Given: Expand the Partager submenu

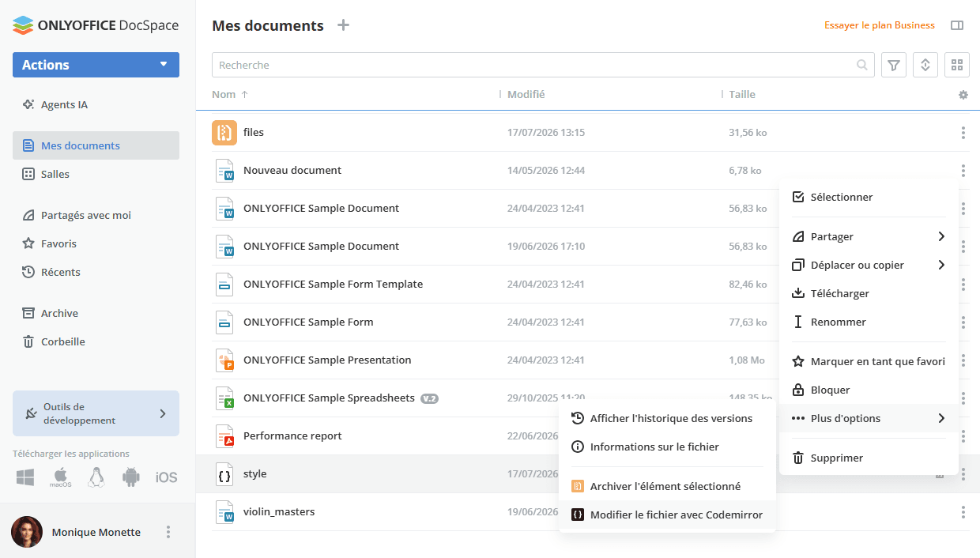Looking at the screenshot, I should [x=869, y=236].
